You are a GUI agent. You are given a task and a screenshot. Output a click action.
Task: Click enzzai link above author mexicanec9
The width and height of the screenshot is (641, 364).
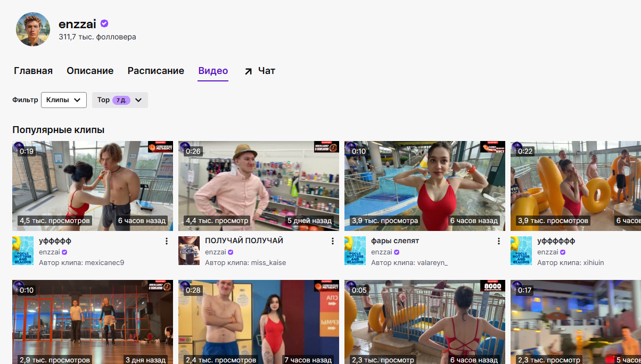(x=50, y=252)
